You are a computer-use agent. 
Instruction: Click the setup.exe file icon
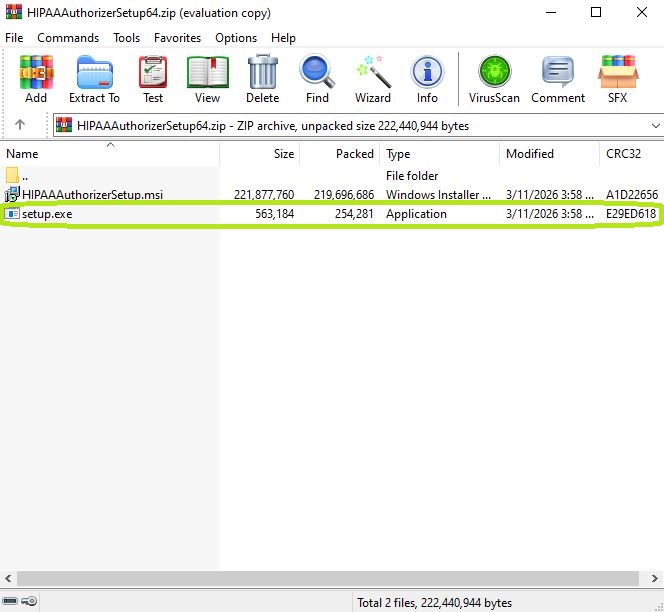point(12,214)
